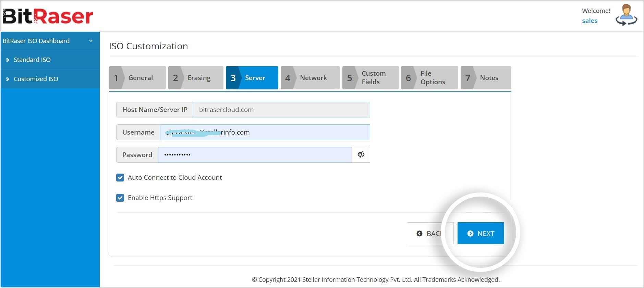Click the Welcome! text

tap(596, 11)
